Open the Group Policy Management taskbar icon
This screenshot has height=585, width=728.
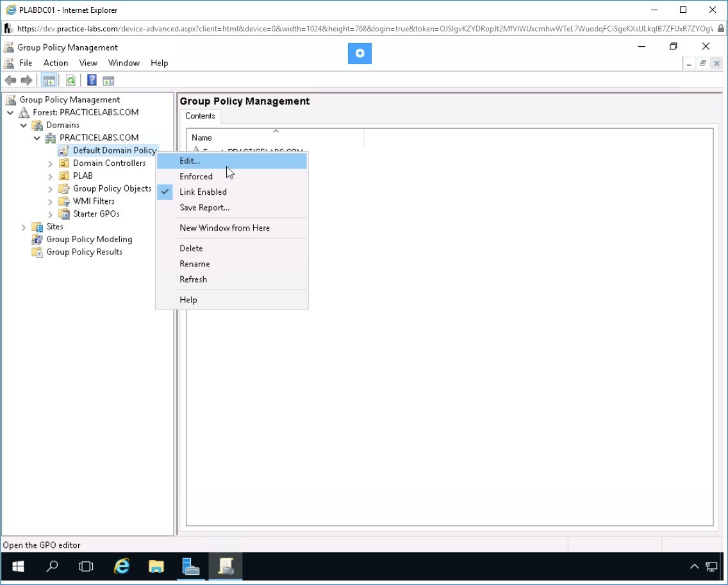click(x=226, y=566)
